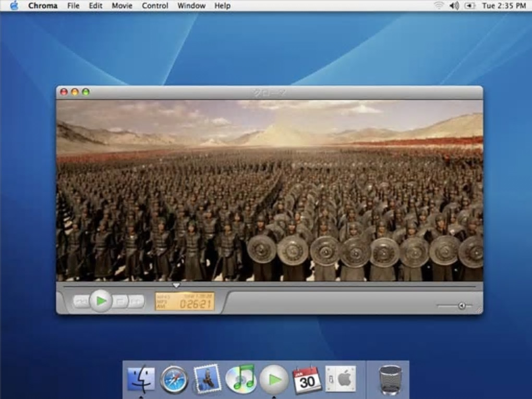This screenshot has width=532, height=399.
Task: Open the Edit menu
Action: [x=95, y=6]
